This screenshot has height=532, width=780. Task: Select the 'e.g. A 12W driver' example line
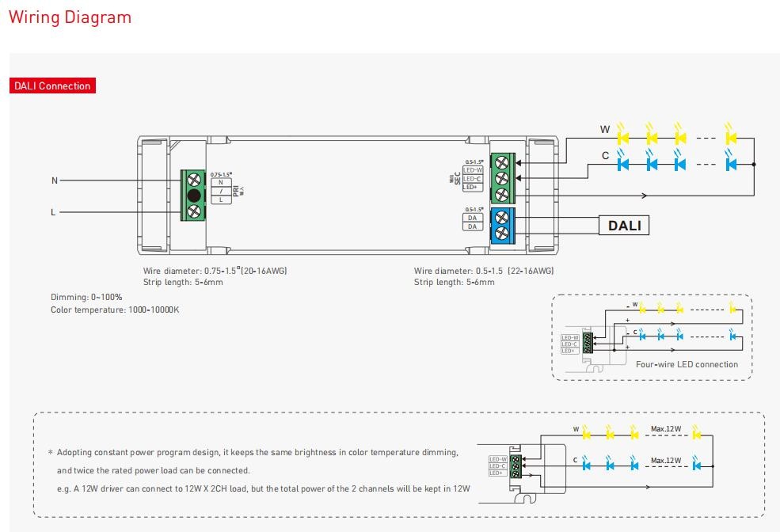pyautogui.click(x=264, y=488)
